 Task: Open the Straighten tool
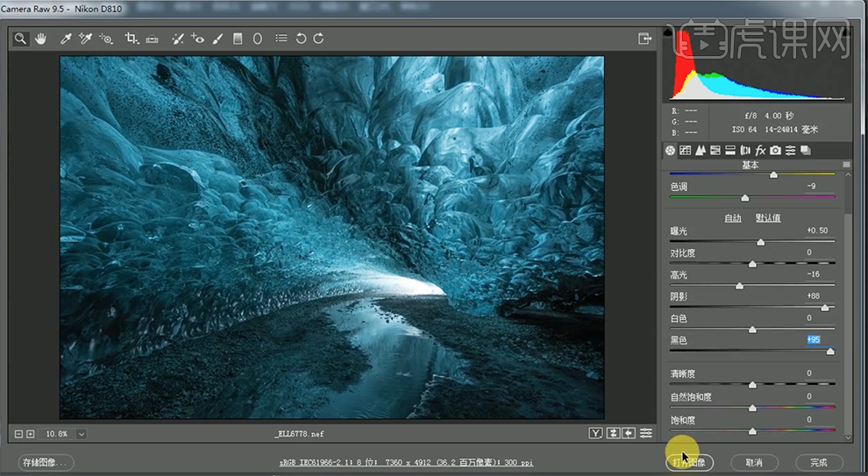[x=152, y=39]
